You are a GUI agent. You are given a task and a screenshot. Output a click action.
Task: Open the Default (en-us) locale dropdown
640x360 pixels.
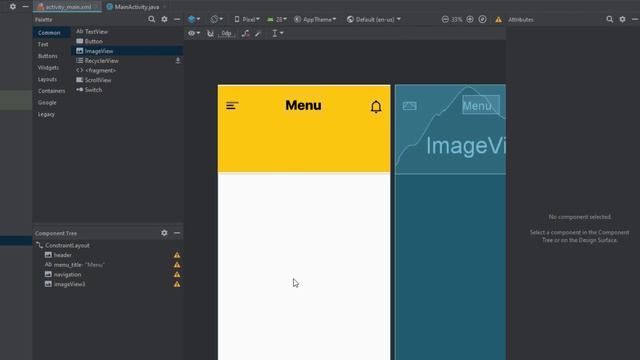(x=373, y=19)
